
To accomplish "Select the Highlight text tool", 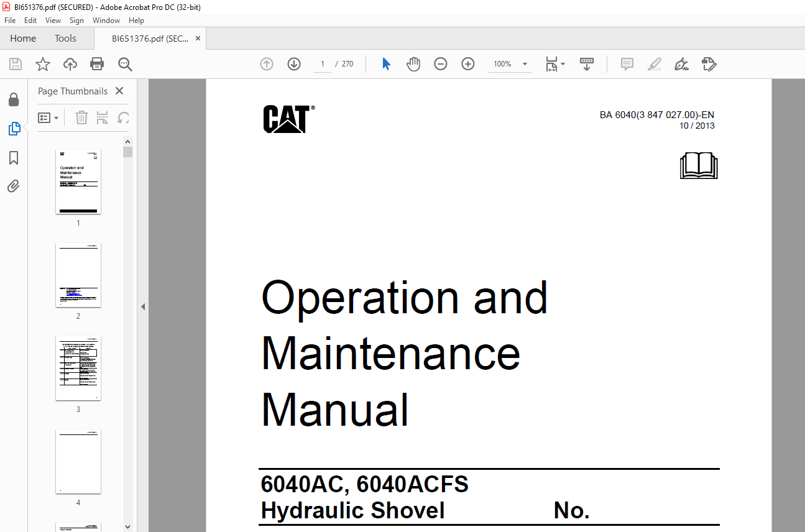I will click(655, 64).
